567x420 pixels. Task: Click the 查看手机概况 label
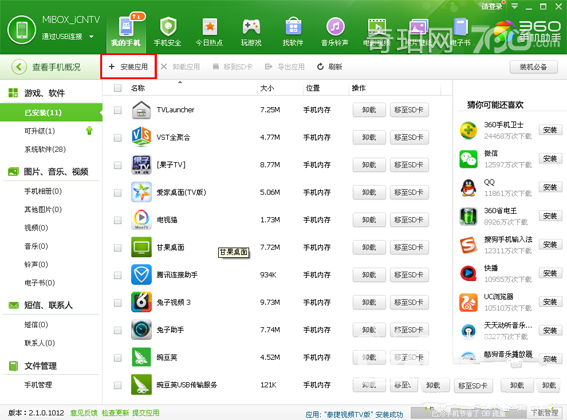[x=56, y=67]
